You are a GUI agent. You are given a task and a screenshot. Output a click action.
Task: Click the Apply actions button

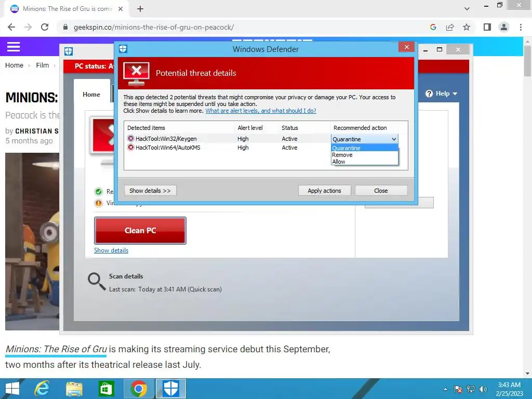(x=324, y=191)
